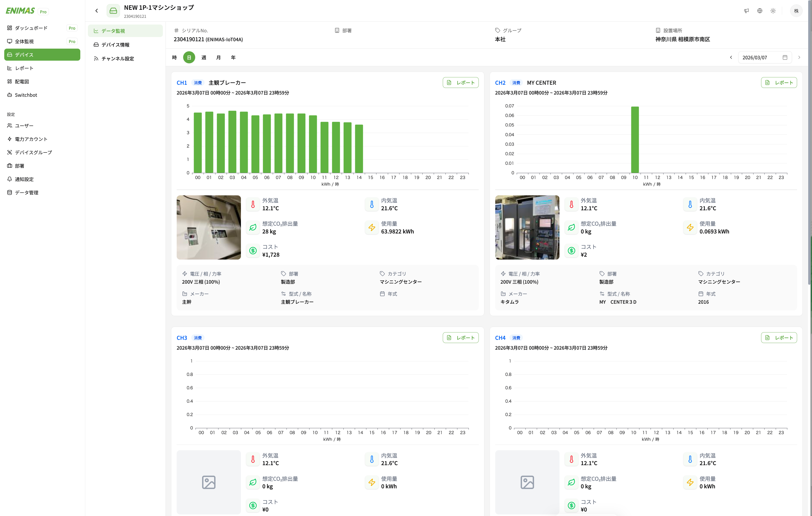Viewport: 812px width, 516px height.
Task: Click the CH4 channel label
Action: click(500, 338)
